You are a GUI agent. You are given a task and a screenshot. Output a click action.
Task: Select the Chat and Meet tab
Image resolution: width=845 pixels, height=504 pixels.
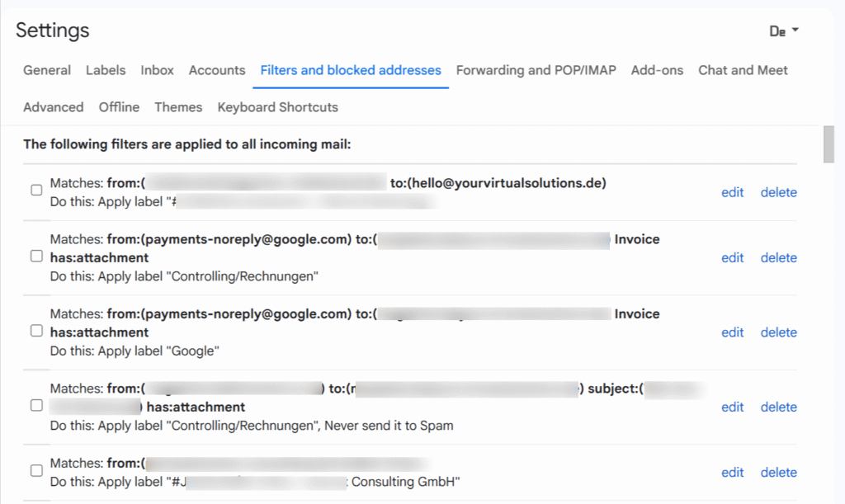coord(742,70)
